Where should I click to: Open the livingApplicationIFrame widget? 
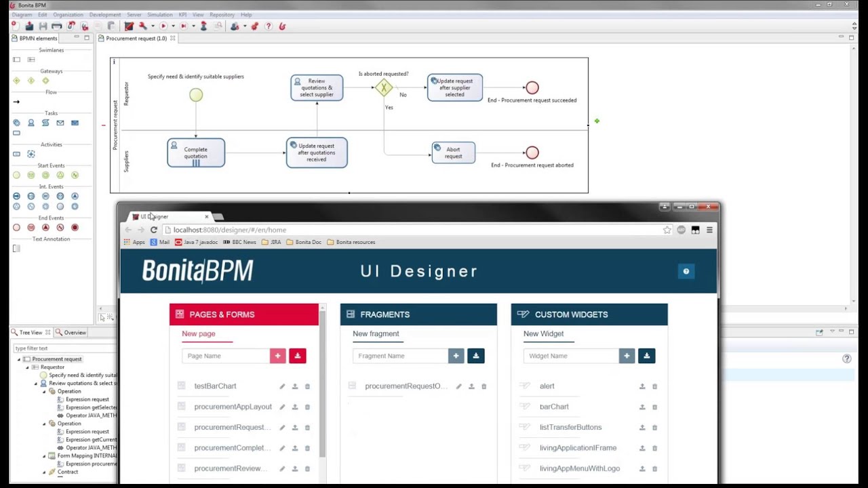click(x=578, y=448)
